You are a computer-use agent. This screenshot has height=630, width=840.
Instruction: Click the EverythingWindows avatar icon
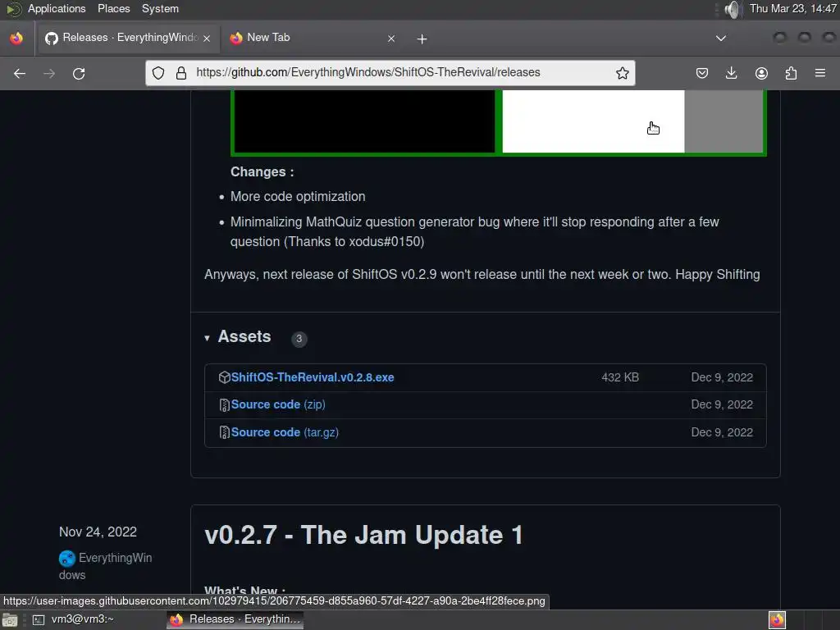[x=67, y=558]
